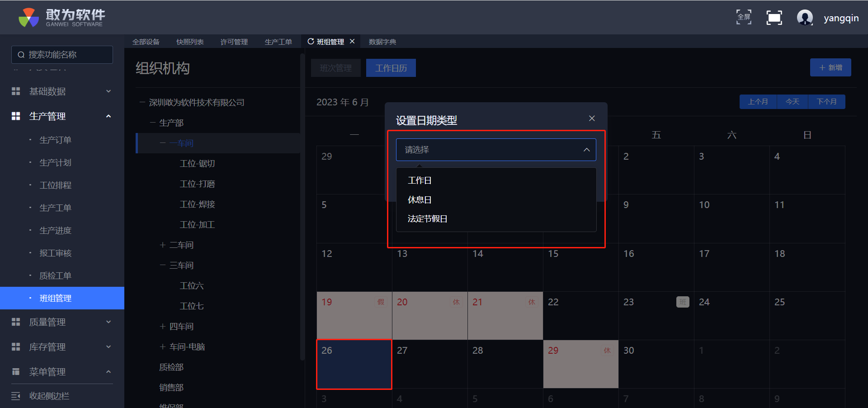The width and height of the screenshot is (868, 408).
Task: Select 工位-打磨 in organization tree
Action: [198, 184]
